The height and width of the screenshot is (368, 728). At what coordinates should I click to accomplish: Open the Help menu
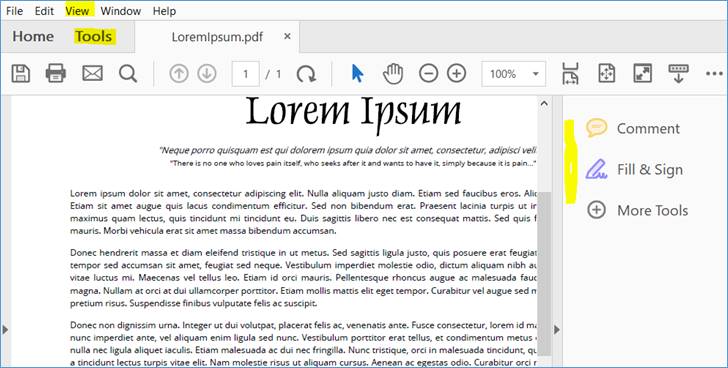tap(164, 11)
